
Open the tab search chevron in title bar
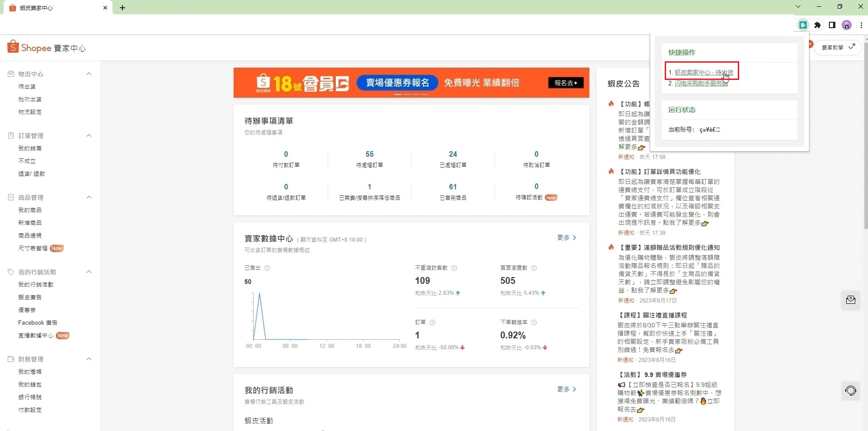pyautogui.click(x=798, y=6)
